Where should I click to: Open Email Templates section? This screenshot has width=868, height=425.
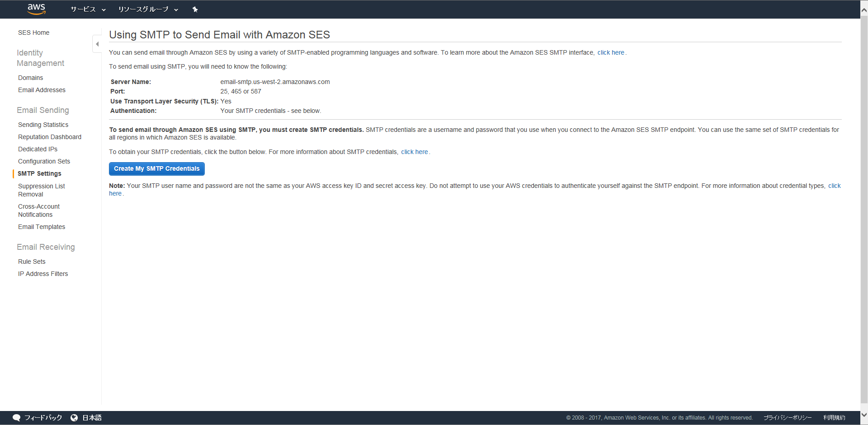[x=42, y=227]
